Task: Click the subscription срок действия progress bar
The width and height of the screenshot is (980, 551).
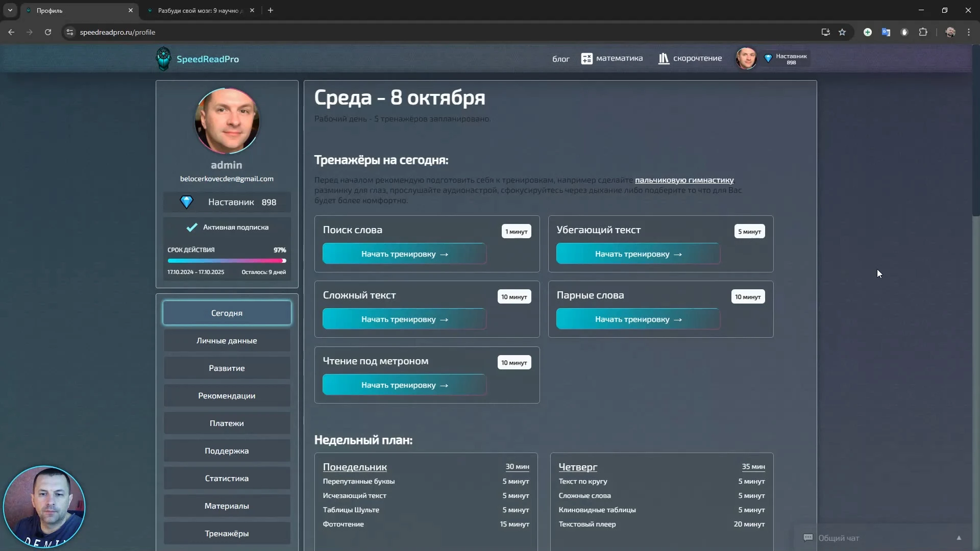Action: (x=227, y=261)
